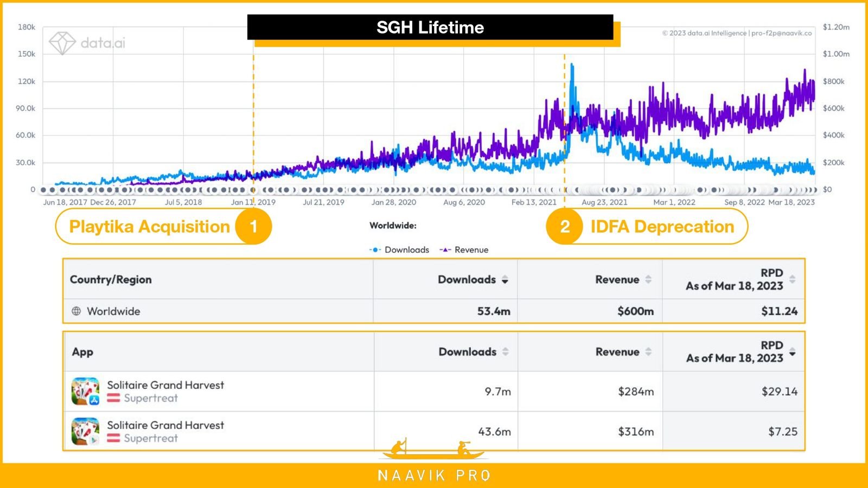Click the $7.25 RPD value
Image resolution: width=868 pixels, height=488 pixels.
click(783, 432)
